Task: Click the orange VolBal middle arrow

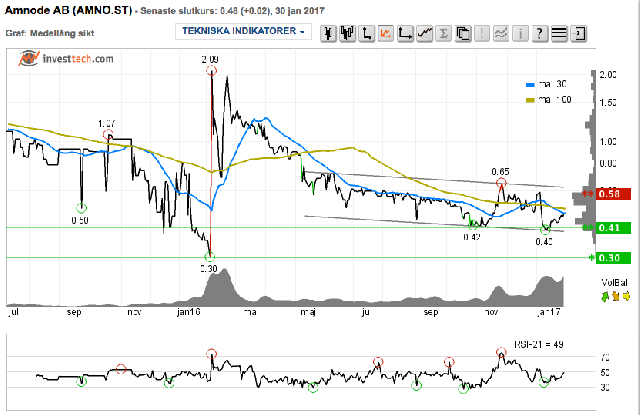Action: [616, 296]
